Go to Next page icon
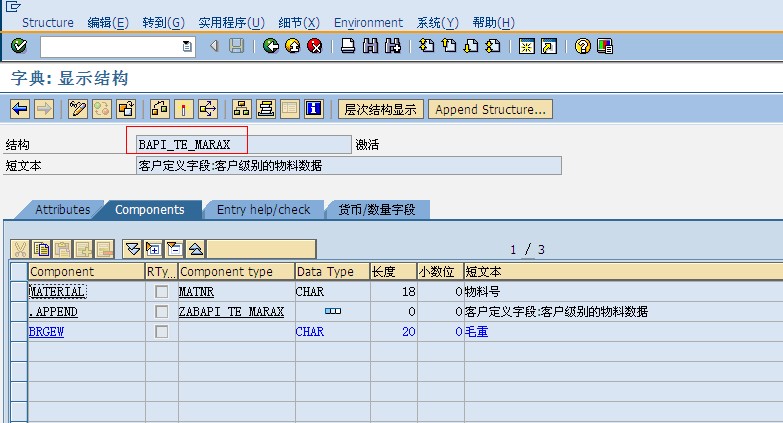Image resolution: width=783 pixels, height=423 pixels. tap(471, 46)
